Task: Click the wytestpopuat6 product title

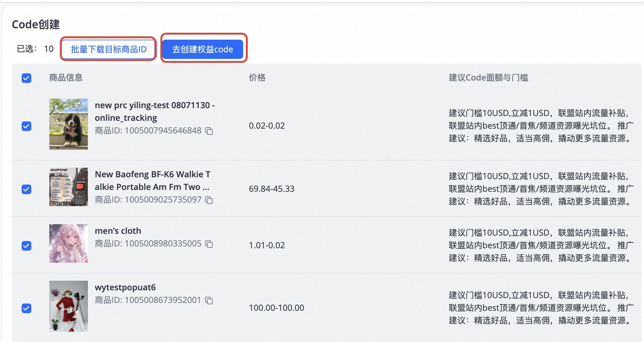Action: coord(125,287)
